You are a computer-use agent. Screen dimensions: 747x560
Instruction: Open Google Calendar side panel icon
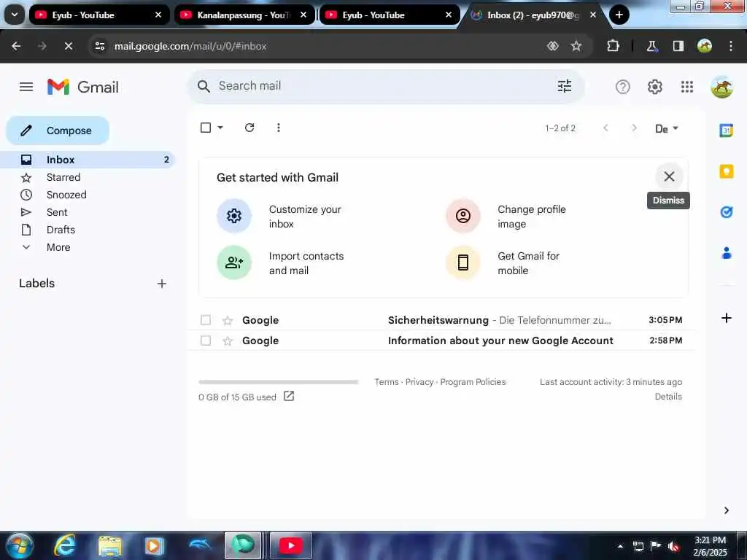pos(726,130)
